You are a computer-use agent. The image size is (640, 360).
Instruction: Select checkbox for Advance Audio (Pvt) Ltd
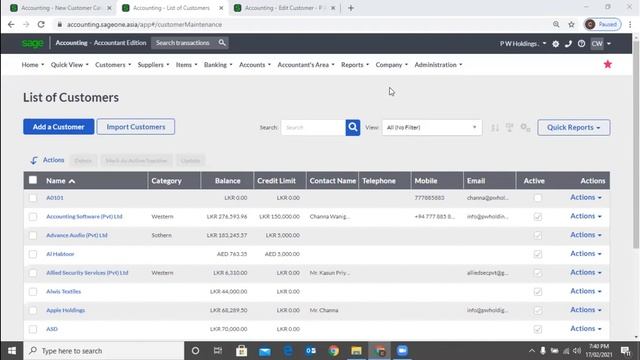click(x=33, y=236)
